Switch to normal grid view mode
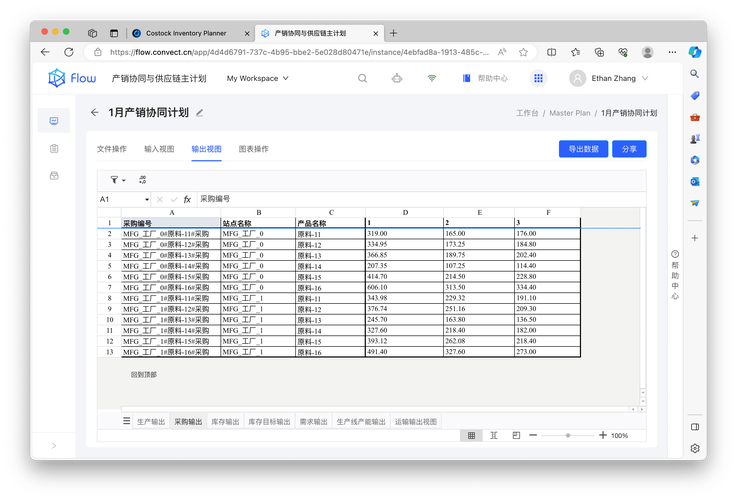 pos(471,436)
